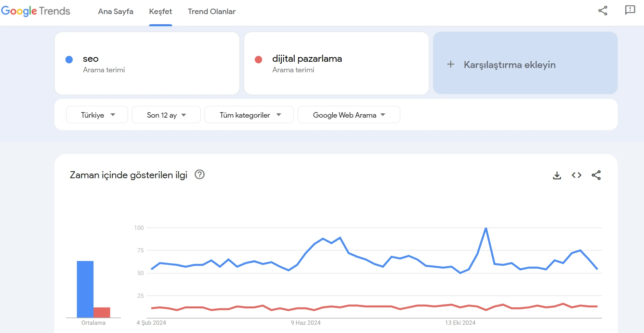Click the share icon in top header
Viewport: 644px width, 333px height.
point(603,11)
